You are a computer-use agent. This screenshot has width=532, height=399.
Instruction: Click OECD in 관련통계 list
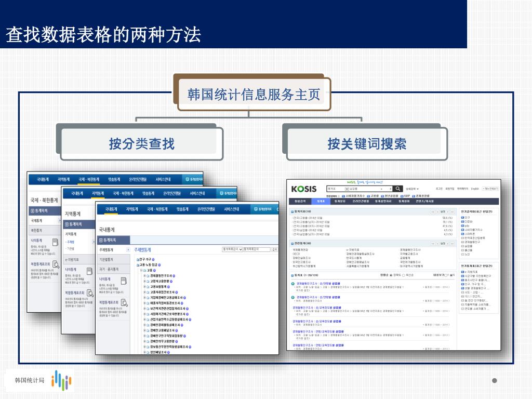pos(296,254)
